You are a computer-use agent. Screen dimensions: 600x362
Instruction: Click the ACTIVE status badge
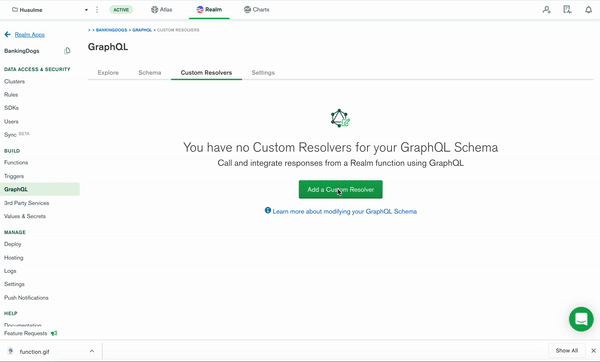pos(121,10)
